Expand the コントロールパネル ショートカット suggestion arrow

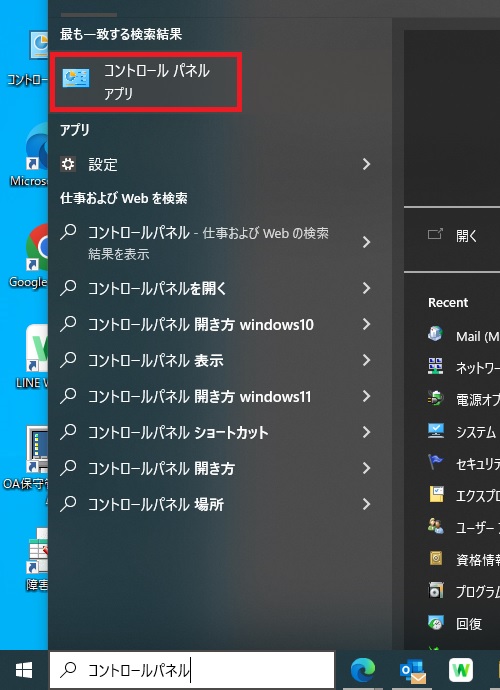[x=366, y=432]
